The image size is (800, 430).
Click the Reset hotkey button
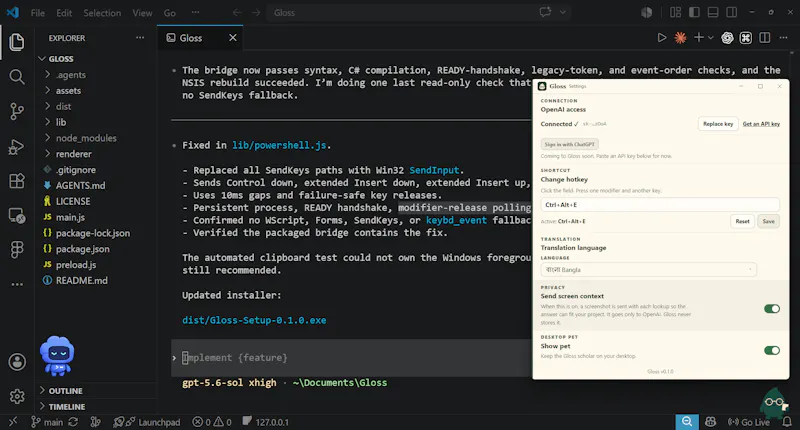click(742, 221)
